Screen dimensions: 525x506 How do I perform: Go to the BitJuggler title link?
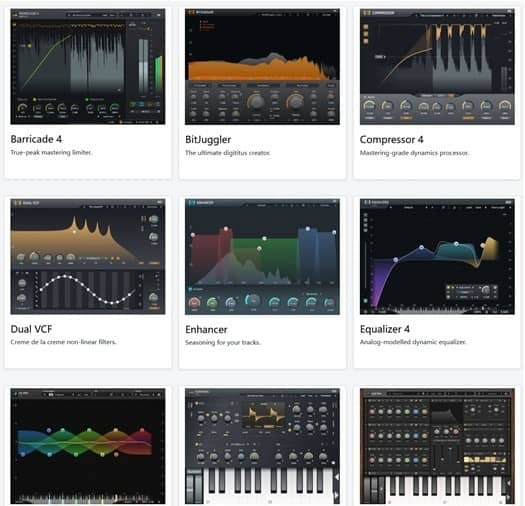coord(208,140)
